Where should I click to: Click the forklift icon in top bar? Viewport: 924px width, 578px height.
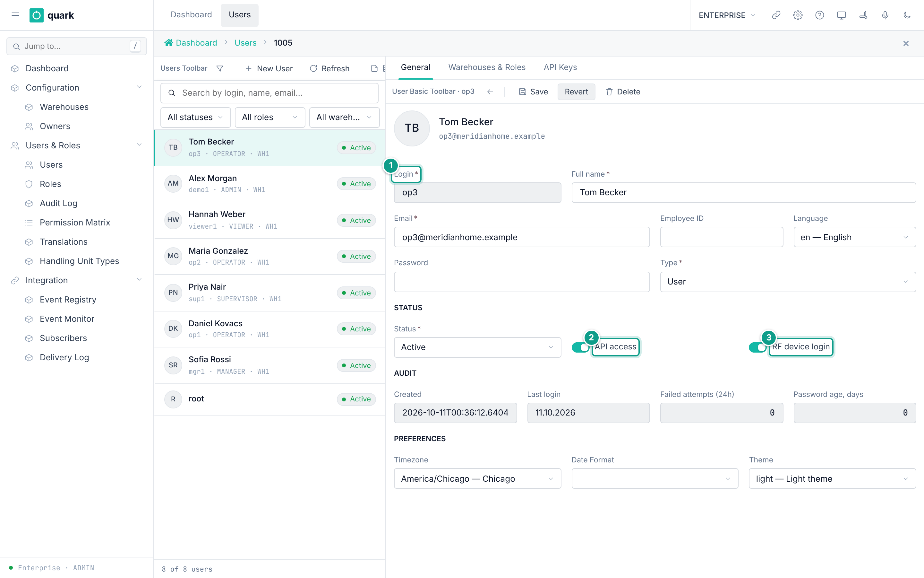pos(863,15)
